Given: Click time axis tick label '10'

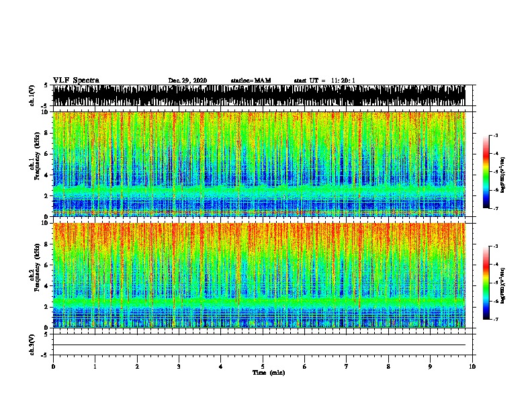Looking at the screenshot, I should pos(472,366).
